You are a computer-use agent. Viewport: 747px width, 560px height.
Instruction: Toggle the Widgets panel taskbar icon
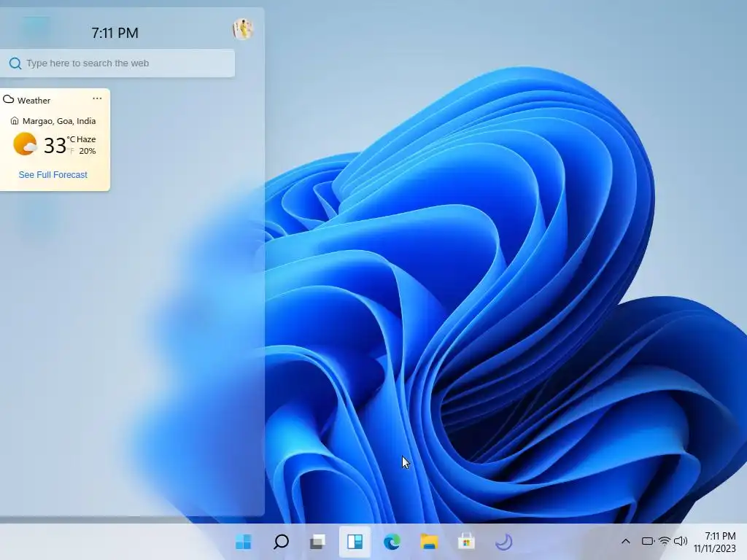355,542
